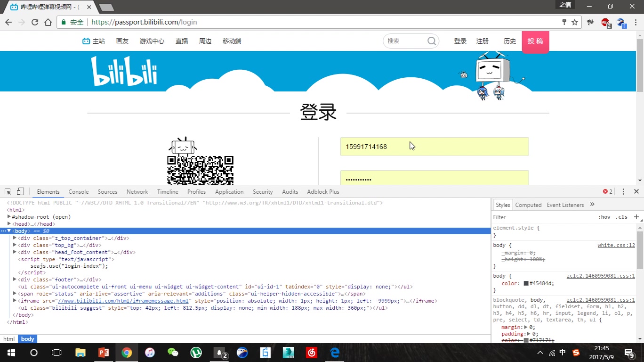The image size is (644, 362).
Task: Click the 注册 register link
Action: click(x=482, y=41)
